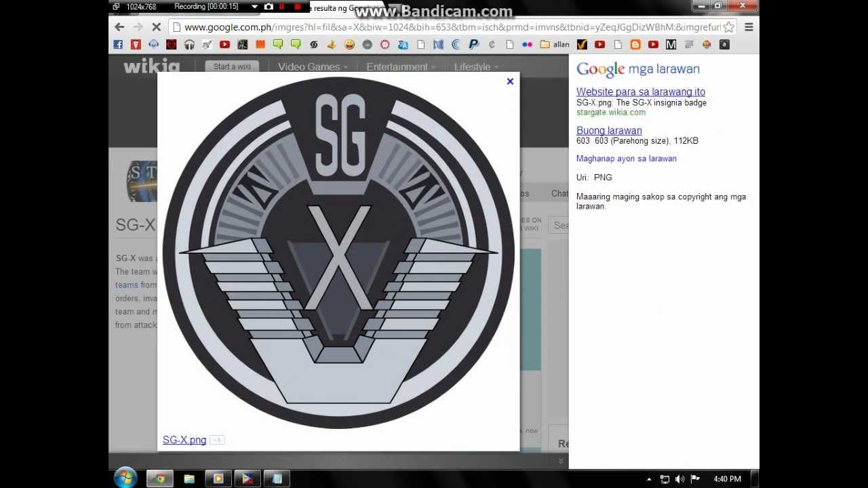
Task: Click the SG-X insignia image
Action: pyautogui.click(x=338, y=252)
